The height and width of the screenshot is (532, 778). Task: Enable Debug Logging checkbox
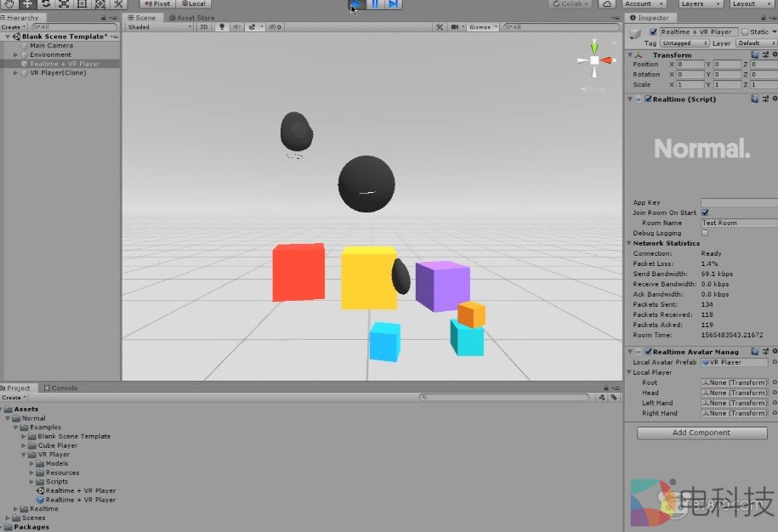coord(704,233)
